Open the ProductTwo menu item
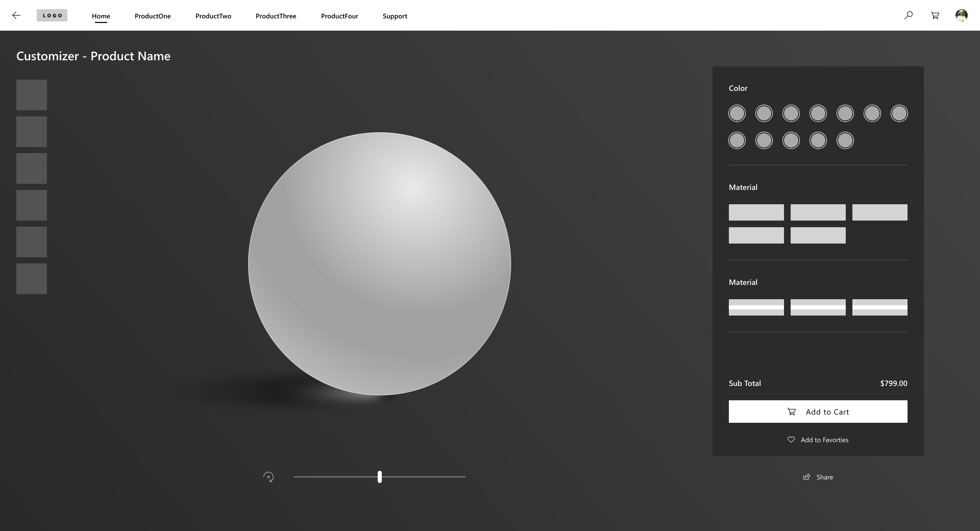The image size is (980, 531). pos(213,16)
